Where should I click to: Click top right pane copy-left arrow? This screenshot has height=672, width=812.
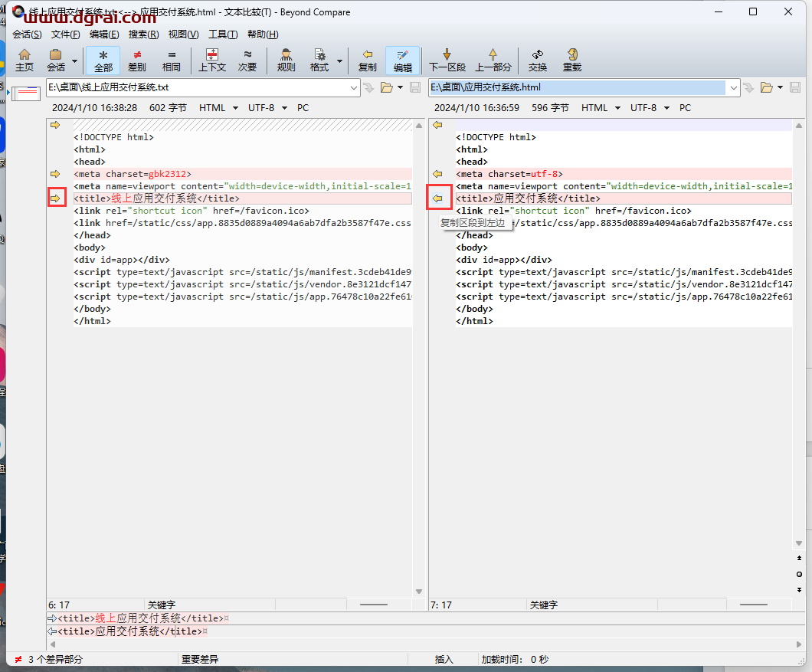(x=437, y=125)
